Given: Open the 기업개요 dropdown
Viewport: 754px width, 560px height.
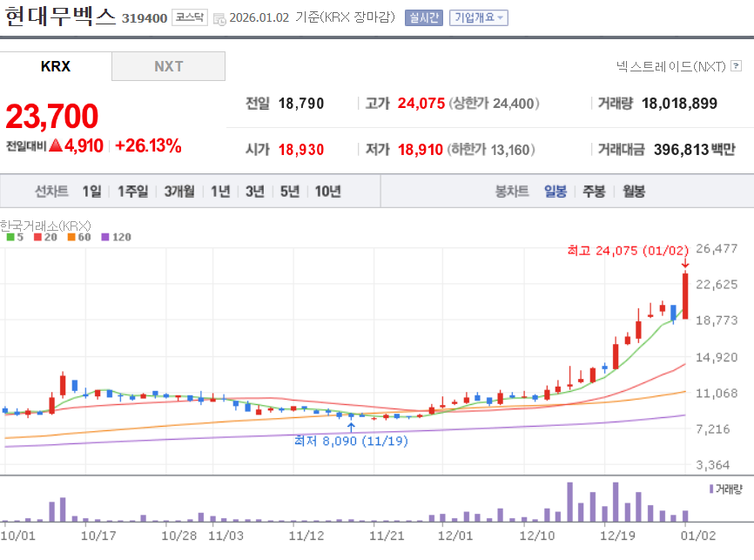Looking at the screenshot, I should click(479, 17).
